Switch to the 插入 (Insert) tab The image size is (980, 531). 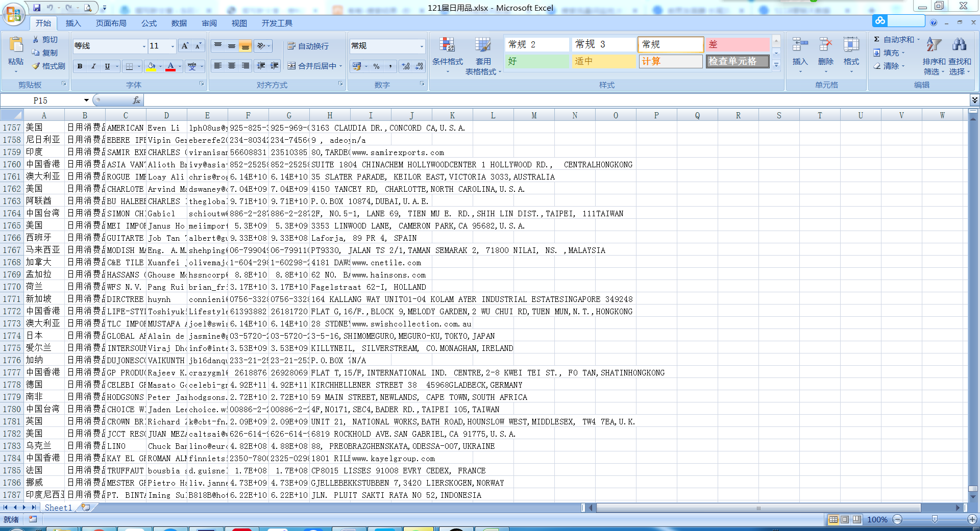(73, 23)
